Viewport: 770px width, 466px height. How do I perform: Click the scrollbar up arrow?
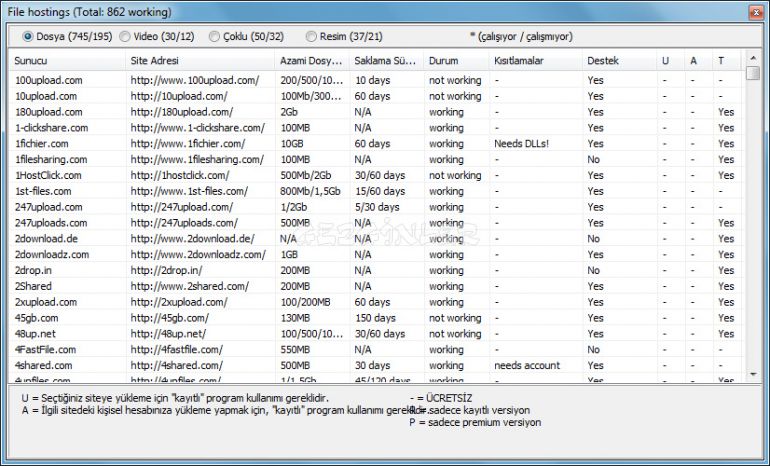[x=753, y=58]
